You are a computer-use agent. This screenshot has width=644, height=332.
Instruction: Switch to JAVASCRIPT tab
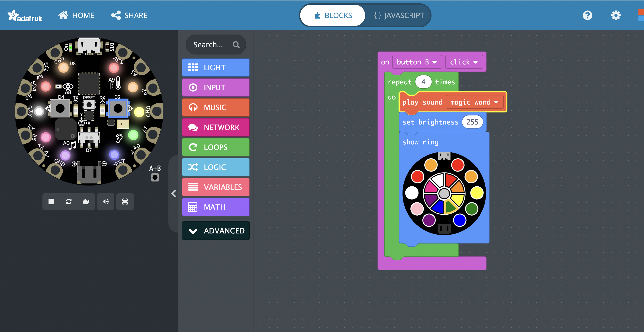[x=398, y=15]
